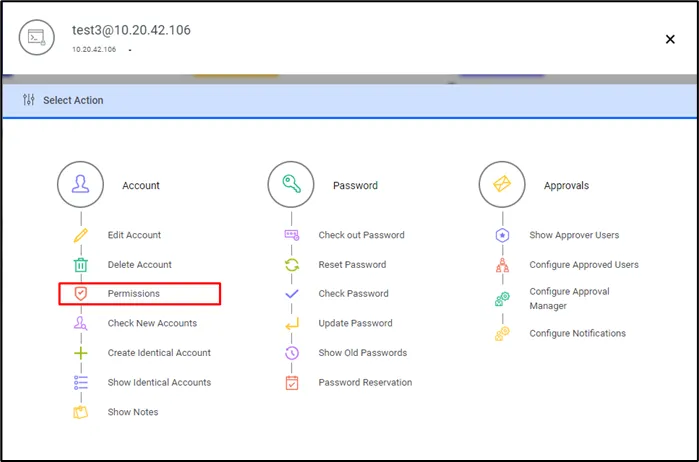Screen dimensions: 699x462
Task: Choose Reset Password
Action: click(x=352, y=264)
